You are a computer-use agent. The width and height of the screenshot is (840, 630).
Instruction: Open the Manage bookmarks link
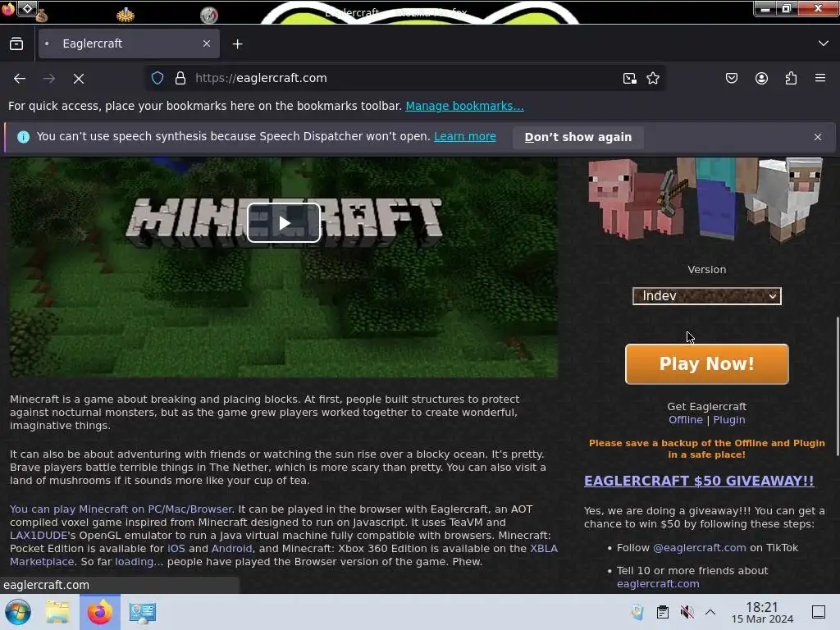pyautogui.click(x=464, y=106)
